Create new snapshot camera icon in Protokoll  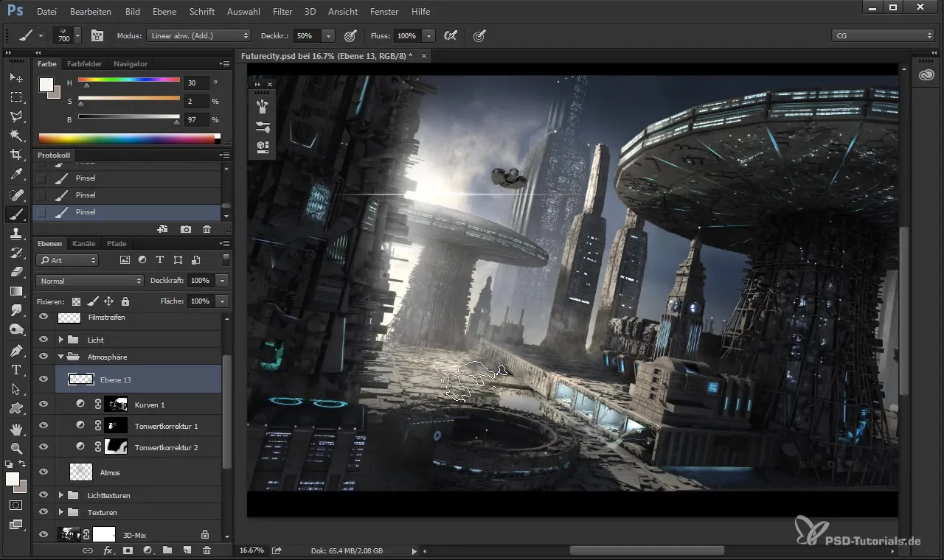coord(186,229)
